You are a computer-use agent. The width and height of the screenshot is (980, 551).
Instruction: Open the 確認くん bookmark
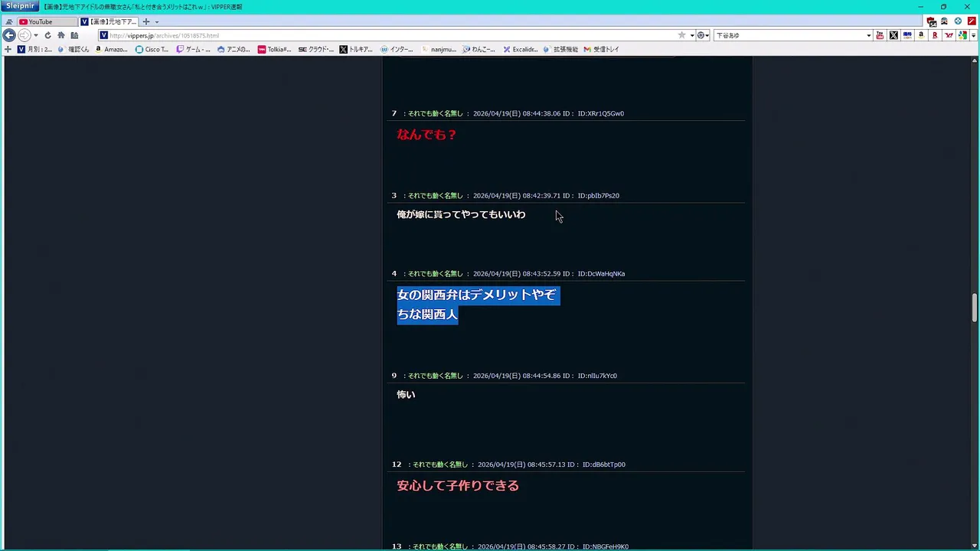point(73,49)
